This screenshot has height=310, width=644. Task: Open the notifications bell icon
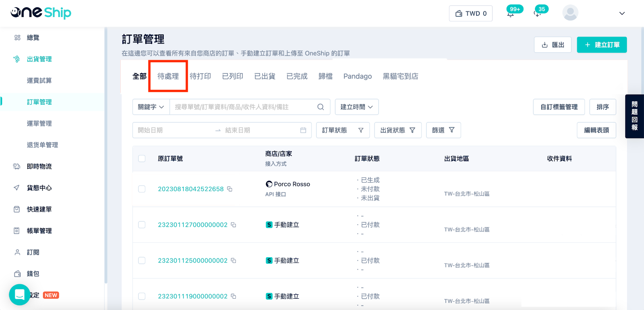point(510,14)
